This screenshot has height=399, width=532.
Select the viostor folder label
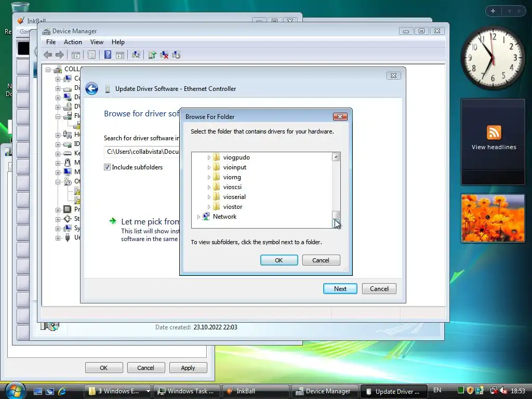[x=233, y=207]
